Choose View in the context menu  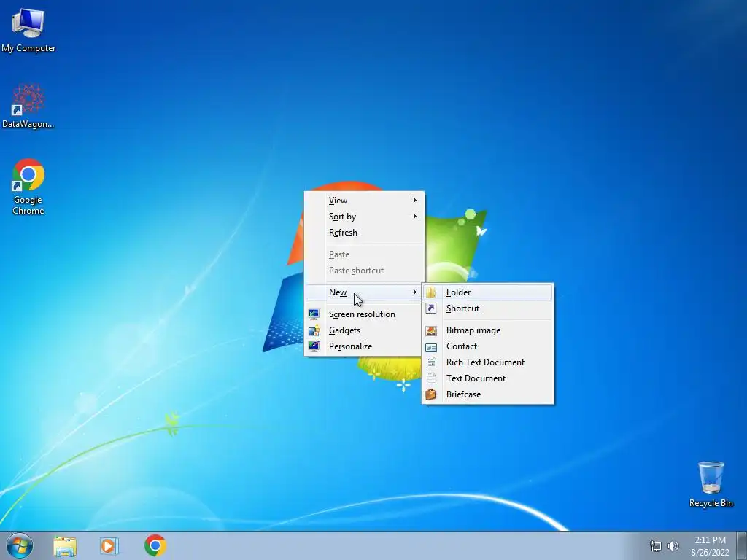pos(365,201)
